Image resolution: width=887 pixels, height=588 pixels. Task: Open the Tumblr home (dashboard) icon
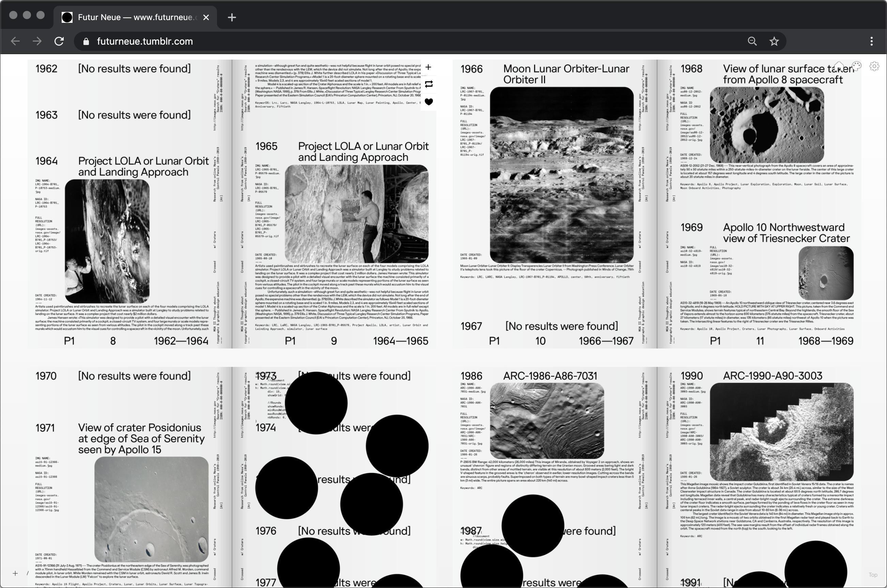[x=839, y=66]
